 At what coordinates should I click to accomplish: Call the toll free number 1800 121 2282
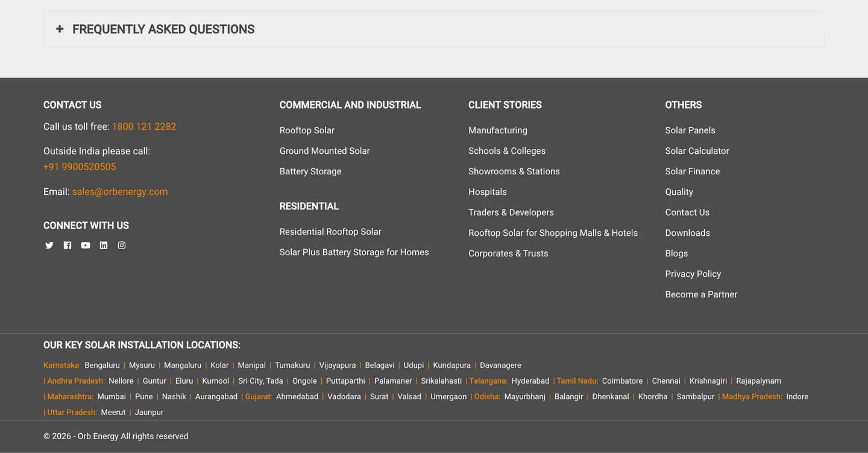[x=144, y=127]
